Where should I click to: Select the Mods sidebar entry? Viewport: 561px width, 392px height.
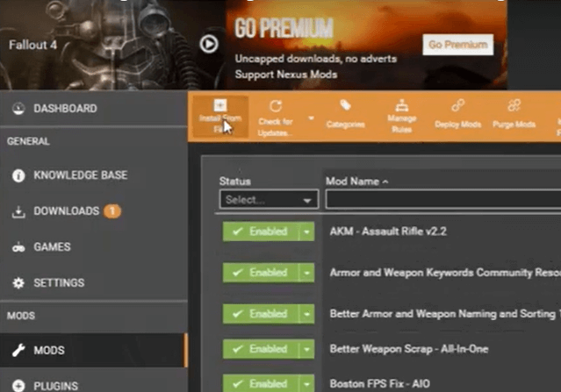click(93, 350)
